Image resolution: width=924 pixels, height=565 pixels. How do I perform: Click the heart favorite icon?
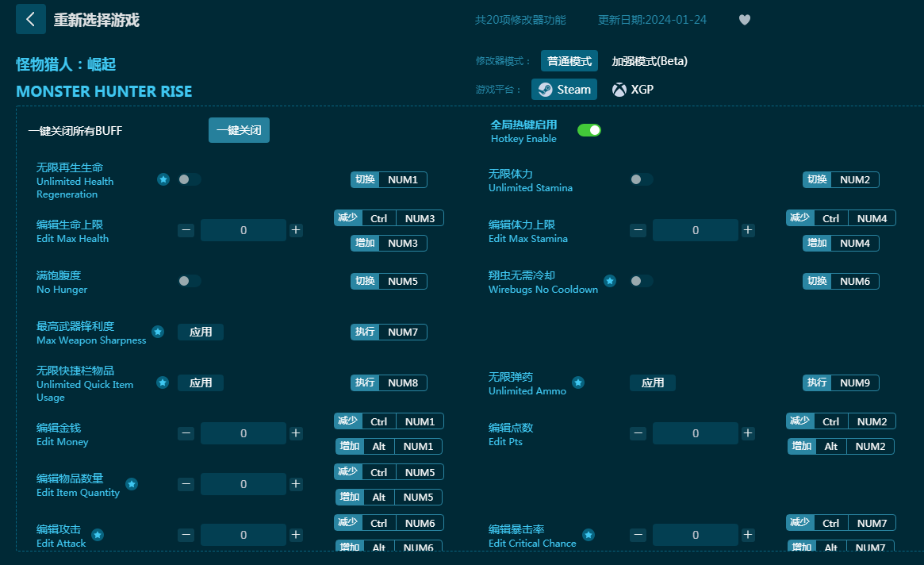click(x=745, y=20)
